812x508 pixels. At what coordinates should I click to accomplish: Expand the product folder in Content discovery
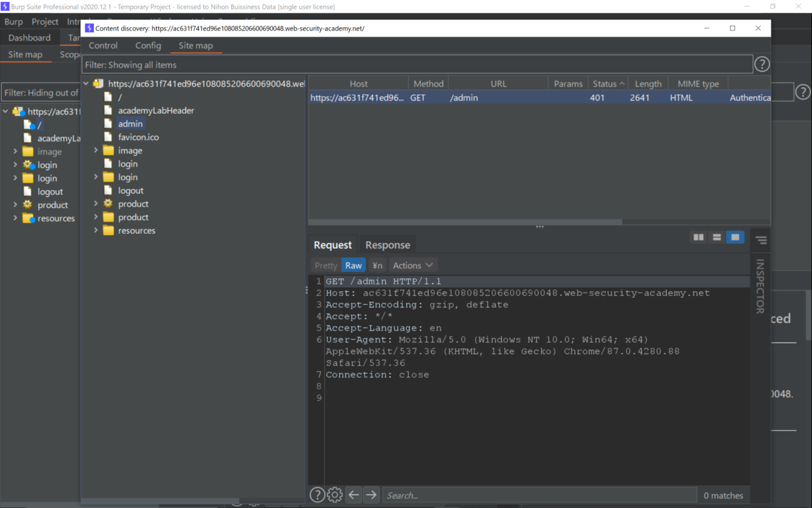coord(96,217)
